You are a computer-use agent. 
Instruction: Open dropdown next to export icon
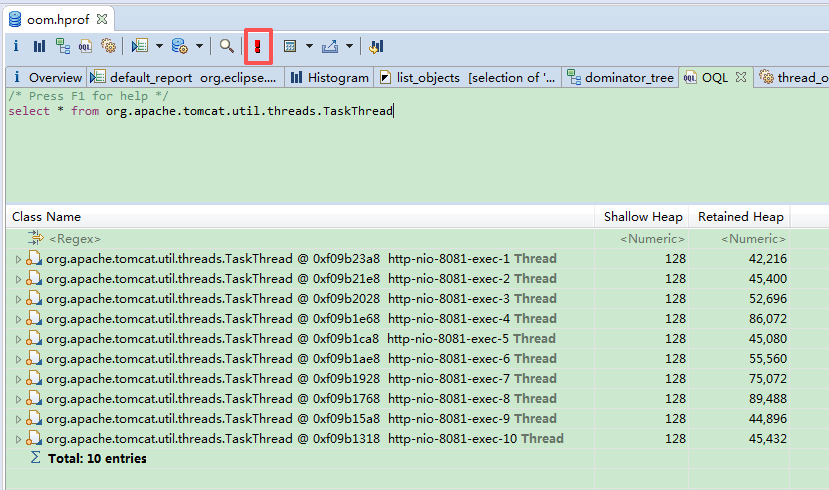[x=349, y=47]
